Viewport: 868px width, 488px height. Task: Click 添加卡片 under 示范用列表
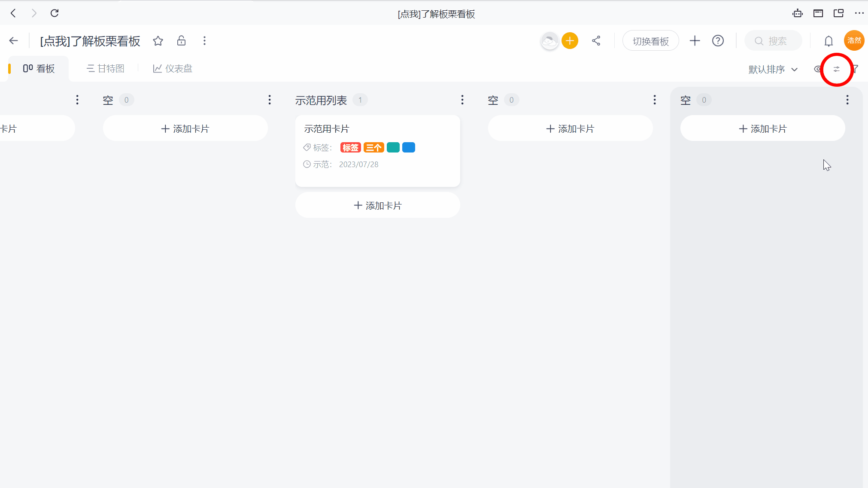tap(377, 205)
